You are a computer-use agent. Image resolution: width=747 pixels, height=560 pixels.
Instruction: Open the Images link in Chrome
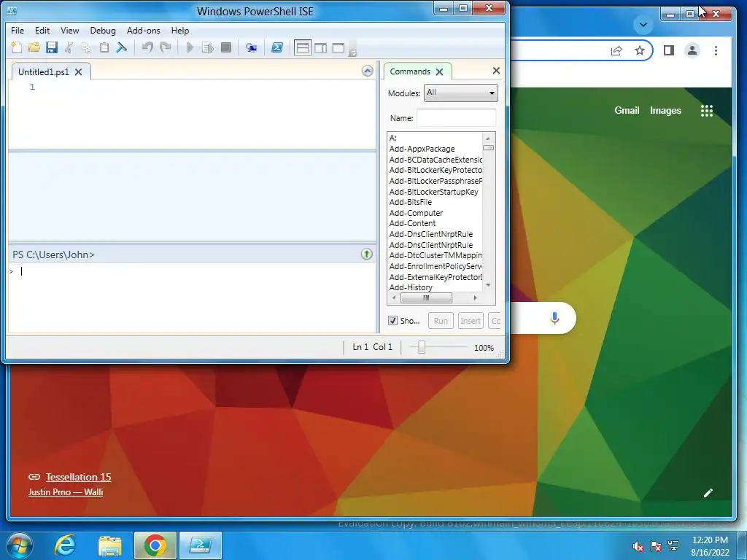click(x=665, y=111)
